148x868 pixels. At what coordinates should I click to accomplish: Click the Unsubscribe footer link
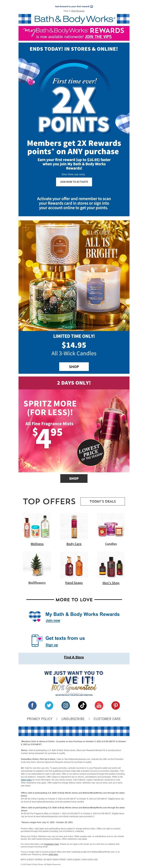[x=73, y=719]
